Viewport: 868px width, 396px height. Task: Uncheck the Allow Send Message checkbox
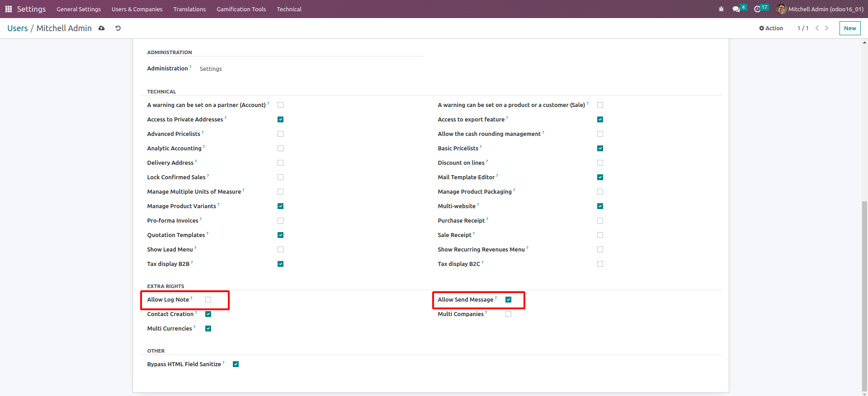click(x=509, y=300)
